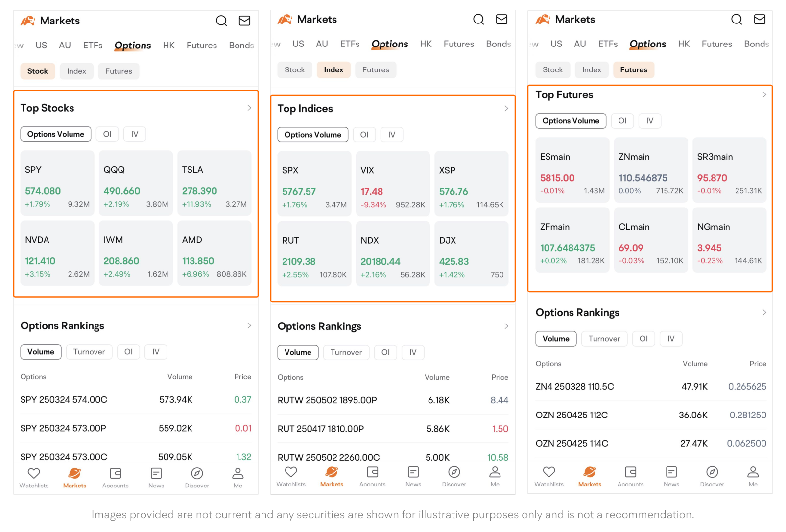Open the mail inbox icon above Top Indices
786x532 pixels.
coord(501,20)
